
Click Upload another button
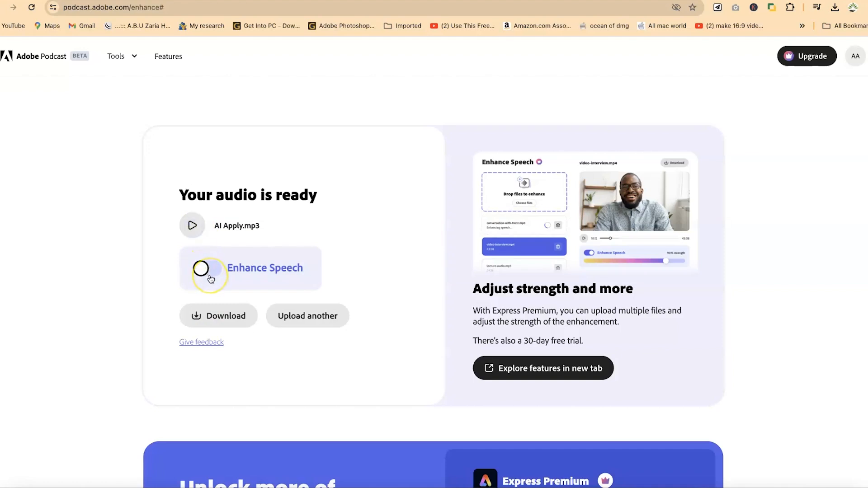(307, 316)
